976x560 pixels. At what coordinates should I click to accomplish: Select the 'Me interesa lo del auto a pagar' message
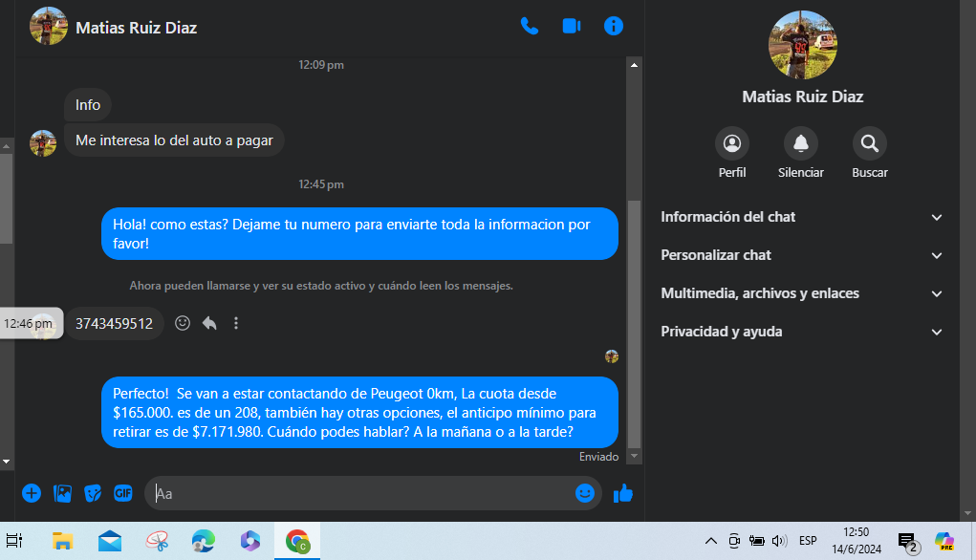click(x=174, y=140)
